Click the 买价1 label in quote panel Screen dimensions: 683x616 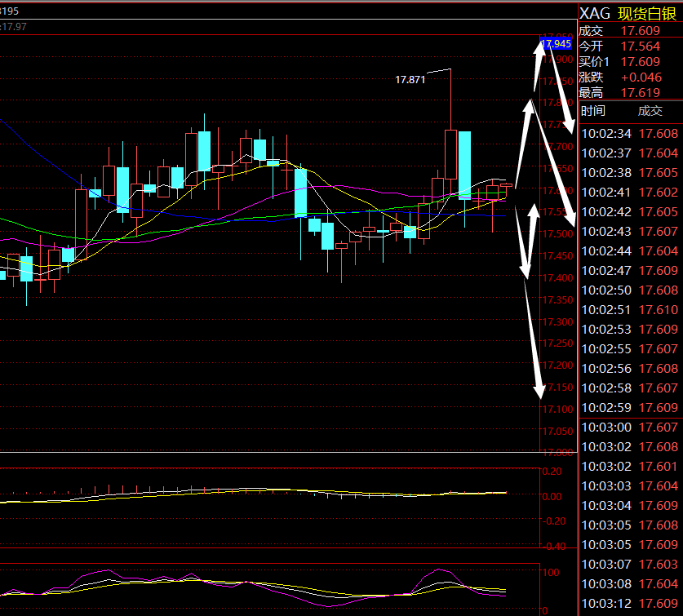click(594, 62)
